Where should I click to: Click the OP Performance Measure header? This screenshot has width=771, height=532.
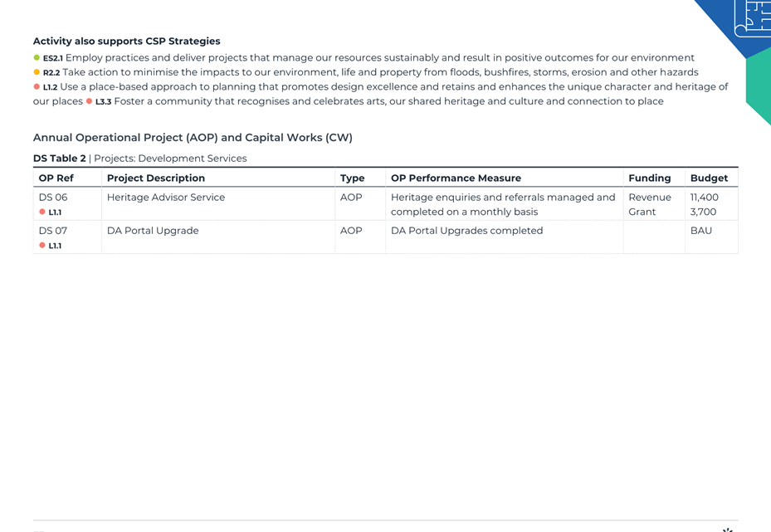point(456,178)
